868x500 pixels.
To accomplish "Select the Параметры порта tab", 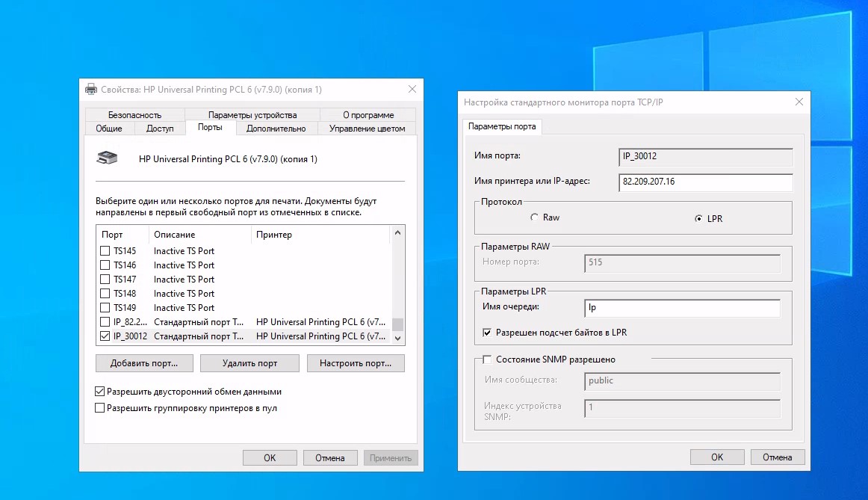I will [x=502, y=126].
